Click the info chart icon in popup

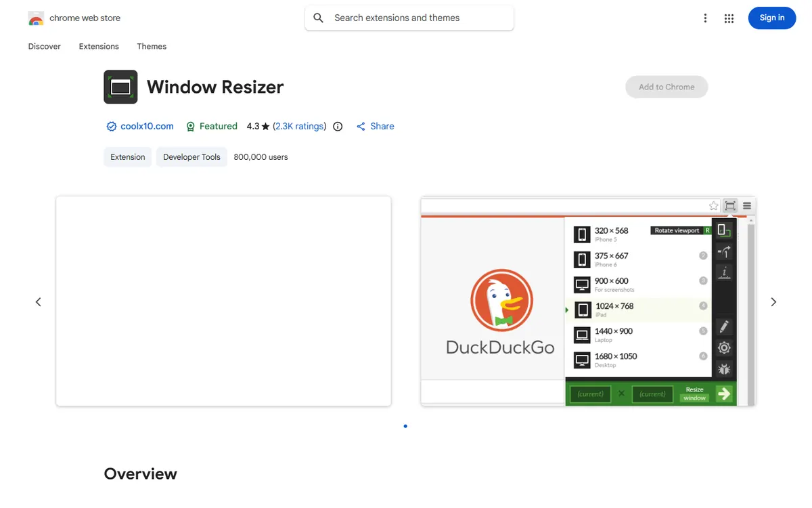pos(724,274)
